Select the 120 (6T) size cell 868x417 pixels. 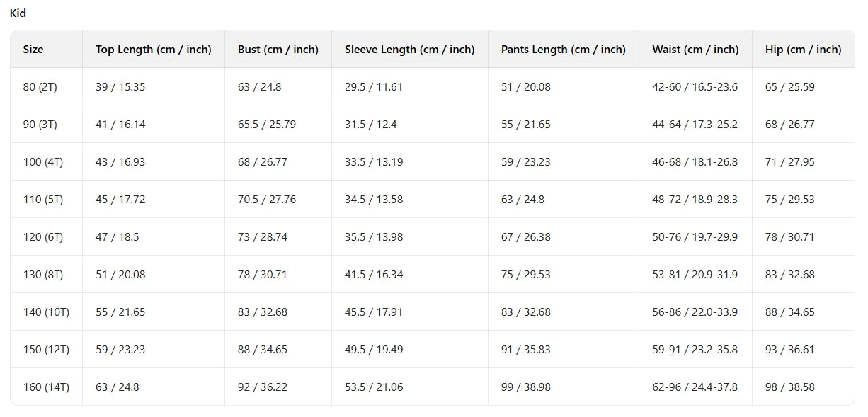42,237
